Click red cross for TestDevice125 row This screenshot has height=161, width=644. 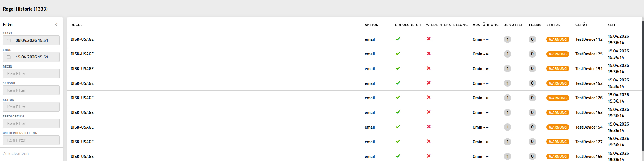(429, 53)
